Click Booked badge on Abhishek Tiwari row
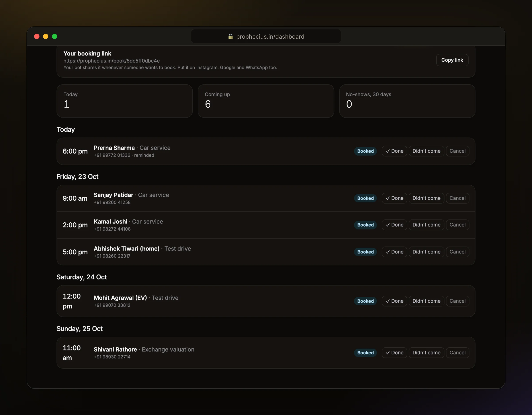This screenshot has height=415, width=532. [365, 252]
